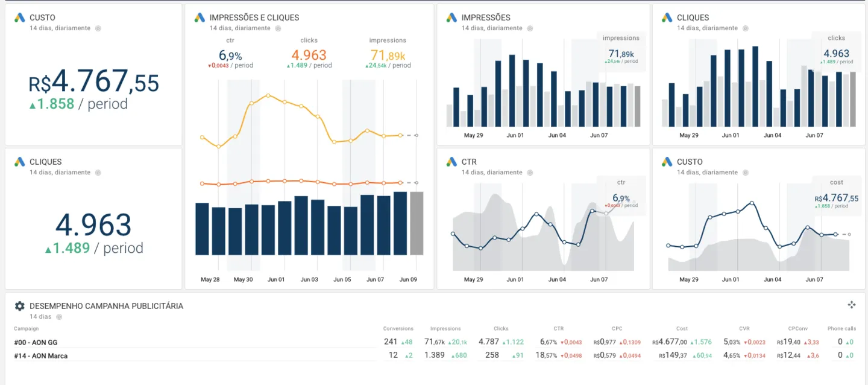Click the 6,9% ctr value above the combined chart
This screenshot has width=868, height=385.
point(230,56)
